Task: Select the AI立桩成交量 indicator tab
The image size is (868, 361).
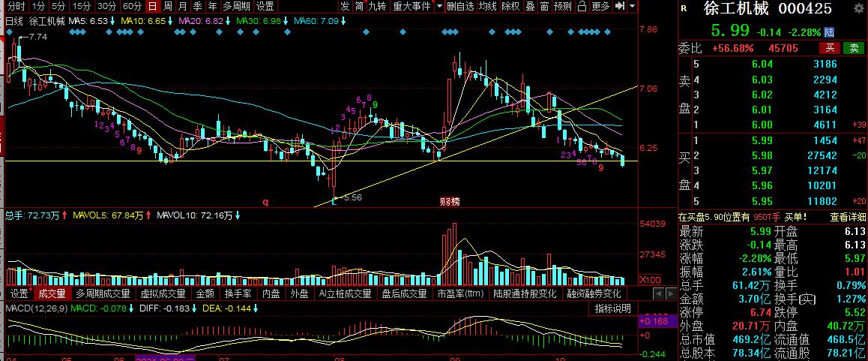Action: click(345, 293)
